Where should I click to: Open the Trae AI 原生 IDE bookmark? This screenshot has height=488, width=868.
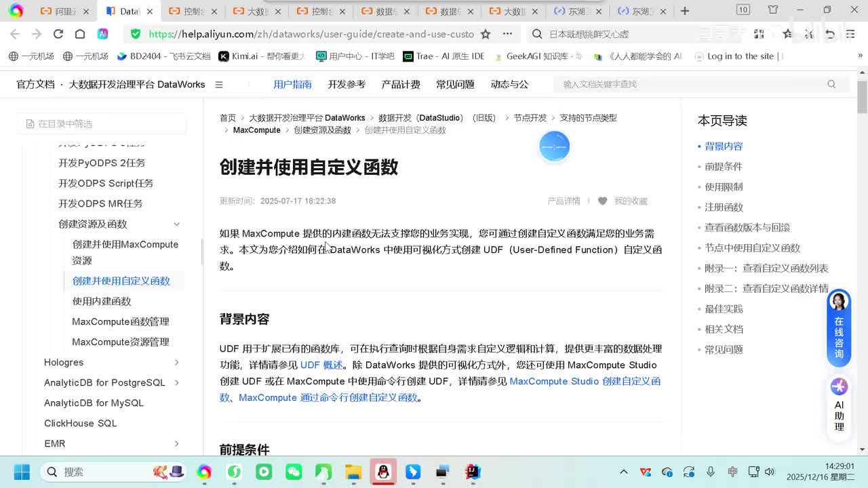point(443,56)
